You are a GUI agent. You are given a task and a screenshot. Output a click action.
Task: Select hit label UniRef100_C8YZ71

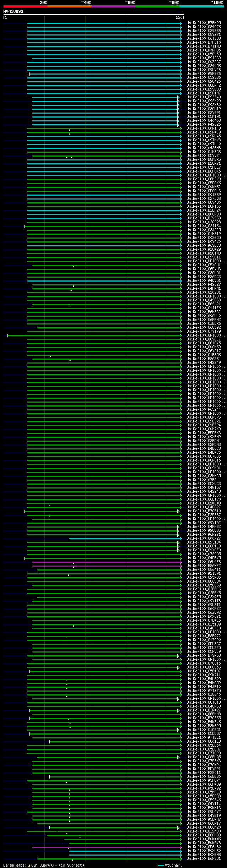[x=204, y=35]
